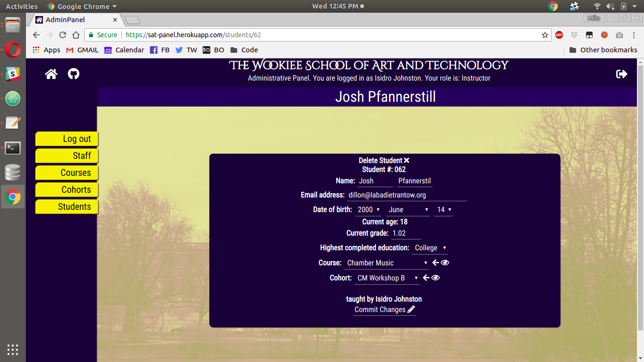Click the Delete Student X icon
This screenshot has width=644, height=362.
pos(406,161)
